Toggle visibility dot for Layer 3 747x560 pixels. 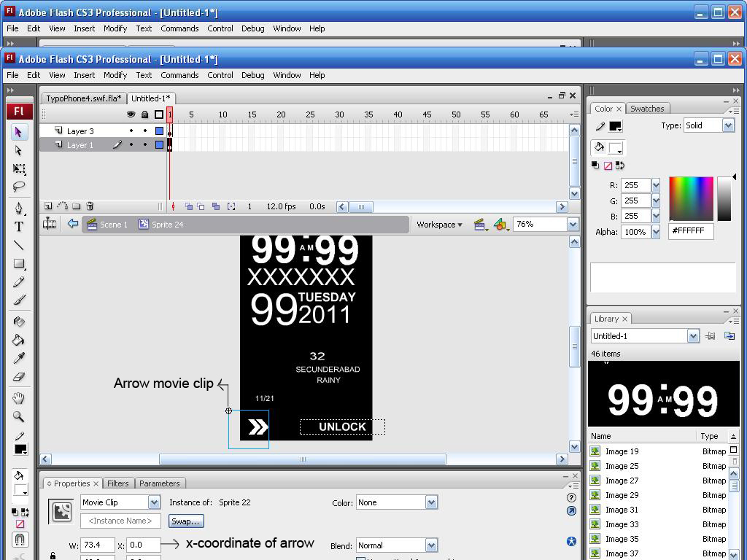[x=131, y=131]
